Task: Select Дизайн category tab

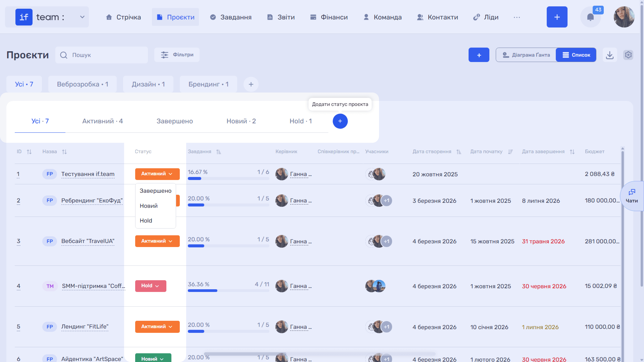Action: pyautogui.click(x=148, y=84)
